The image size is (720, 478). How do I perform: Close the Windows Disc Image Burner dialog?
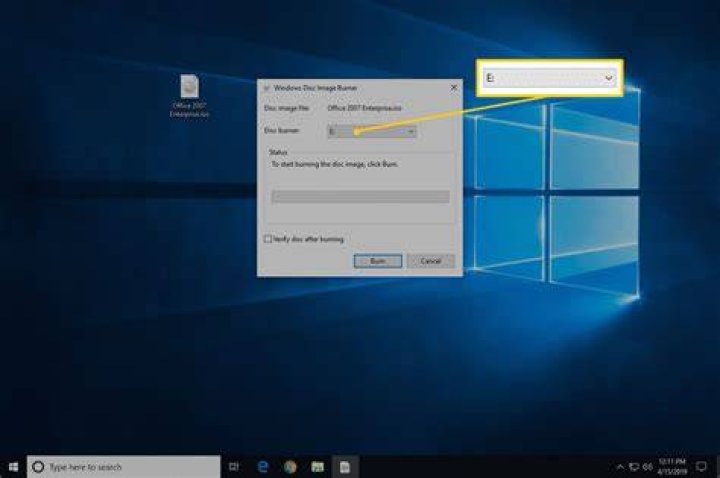(x=454, y=87)
